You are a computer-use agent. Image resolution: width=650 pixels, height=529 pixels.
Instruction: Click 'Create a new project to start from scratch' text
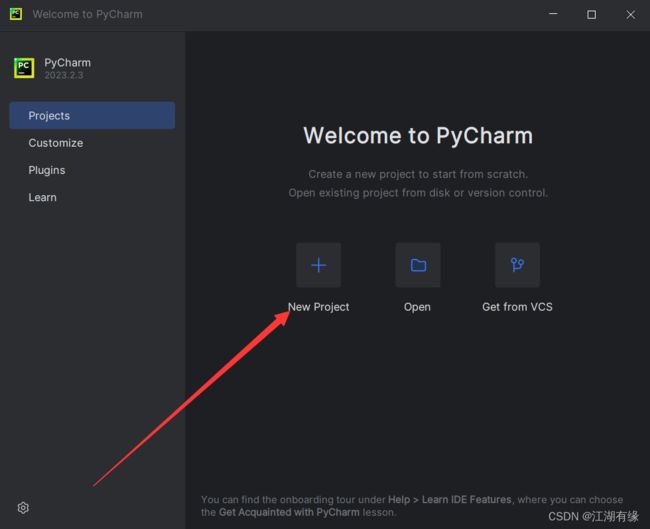[418, 174]
